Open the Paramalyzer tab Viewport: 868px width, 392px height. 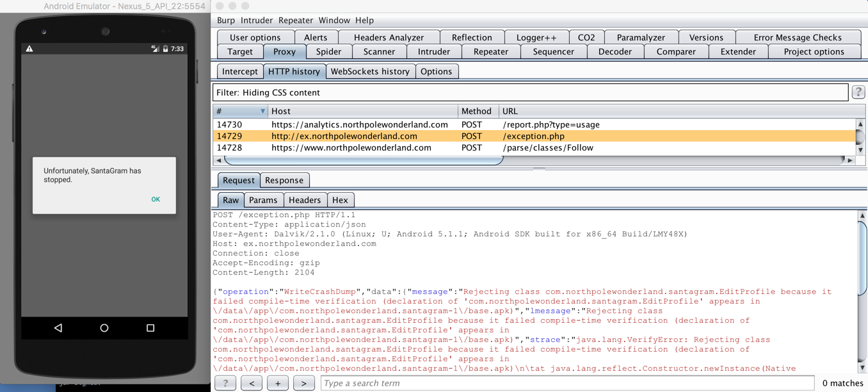(641, 38)
